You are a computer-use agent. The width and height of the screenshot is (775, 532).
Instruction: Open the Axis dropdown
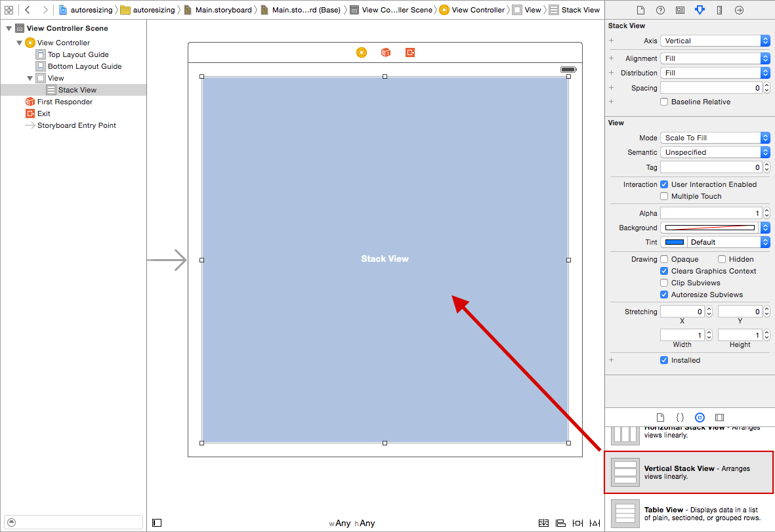715,41
